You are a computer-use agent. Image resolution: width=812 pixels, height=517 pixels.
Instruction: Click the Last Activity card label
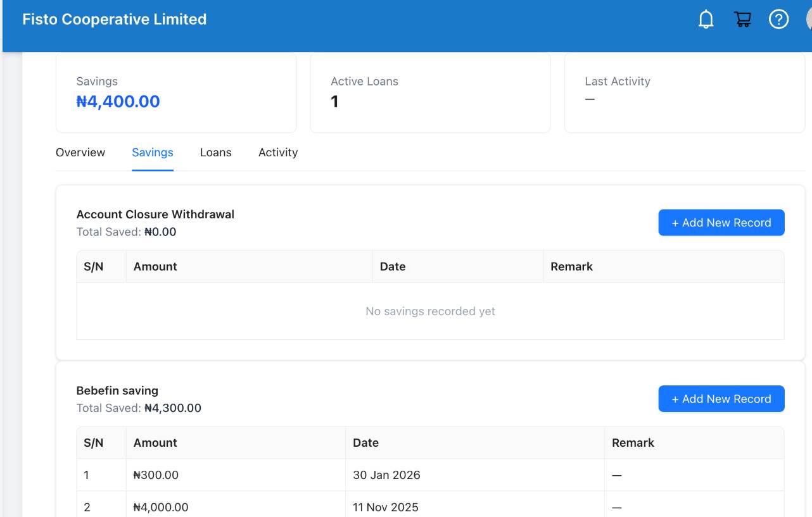618,81
